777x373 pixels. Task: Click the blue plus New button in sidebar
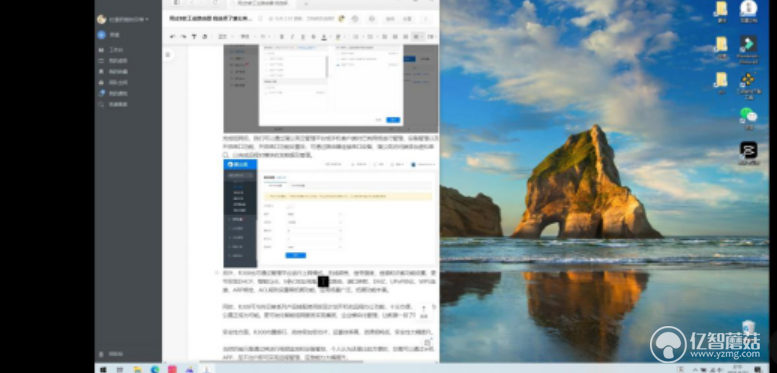coord(101,35)
